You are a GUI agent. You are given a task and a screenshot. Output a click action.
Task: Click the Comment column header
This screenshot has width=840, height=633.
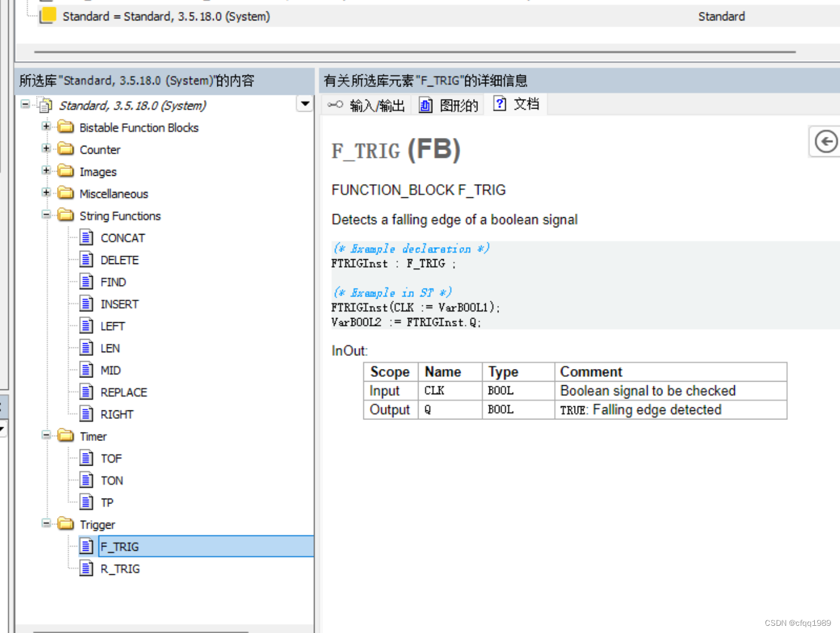671,372
